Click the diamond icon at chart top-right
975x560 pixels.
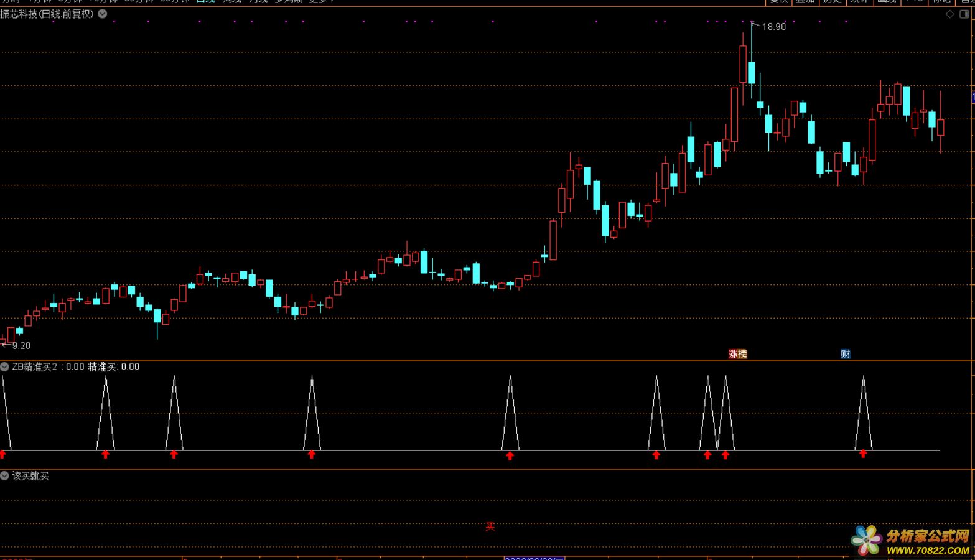pyautogui.click(x=950, y=14)
